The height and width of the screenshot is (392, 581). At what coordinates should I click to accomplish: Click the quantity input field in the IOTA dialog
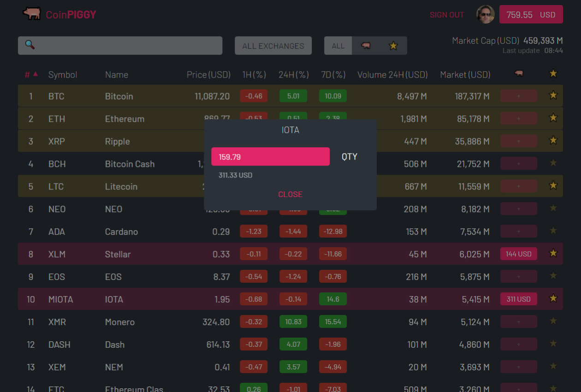pyautogui.click(x=270, y=156)
